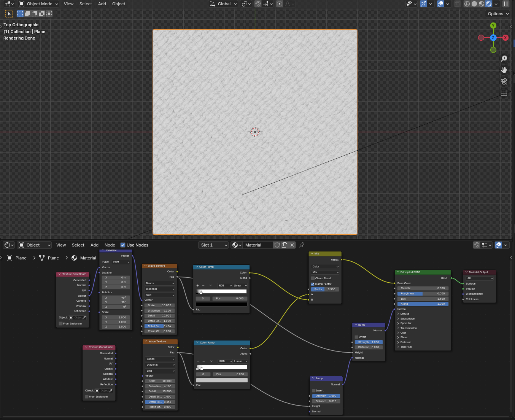Enable Invert on upper Bump node
This screenshot has width=515, height=420.
pos(356,337)
